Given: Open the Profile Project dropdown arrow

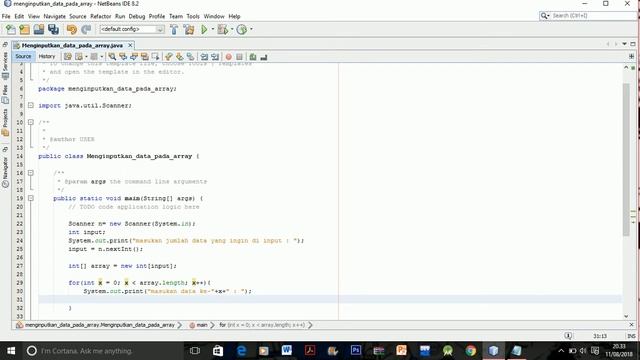Looking at the screenshot, I should pyautogui.click(x=251, y=29).
